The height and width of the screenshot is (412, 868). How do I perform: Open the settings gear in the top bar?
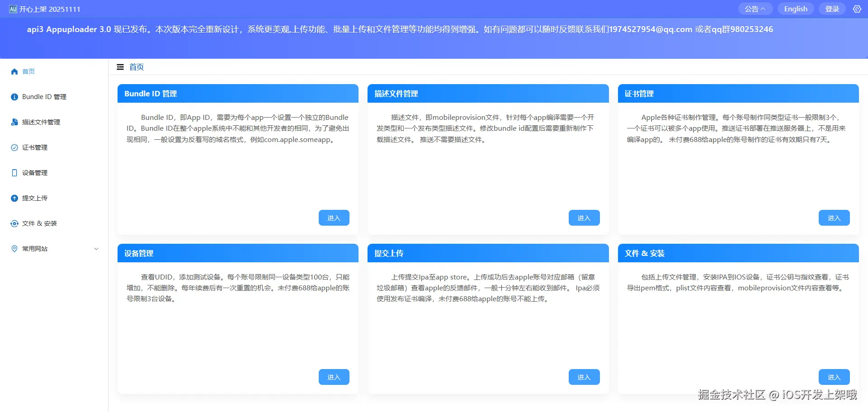857,9
